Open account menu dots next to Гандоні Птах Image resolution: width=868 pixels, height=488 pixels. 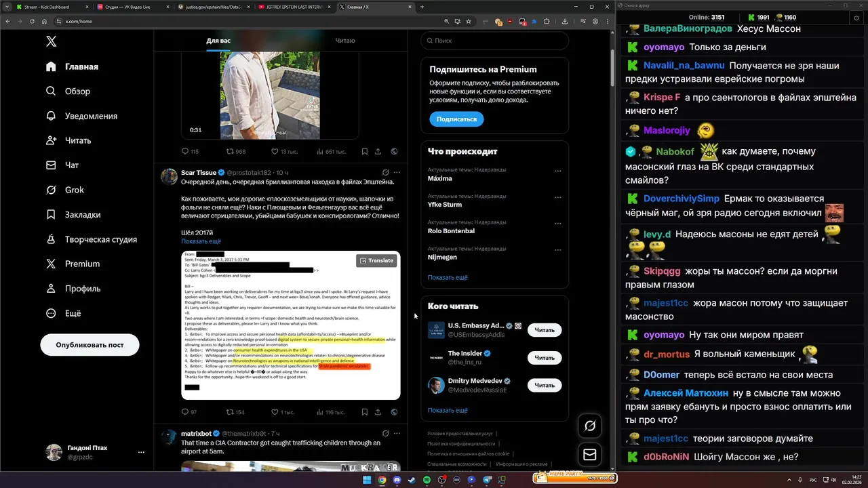click(x=141, y=452)
